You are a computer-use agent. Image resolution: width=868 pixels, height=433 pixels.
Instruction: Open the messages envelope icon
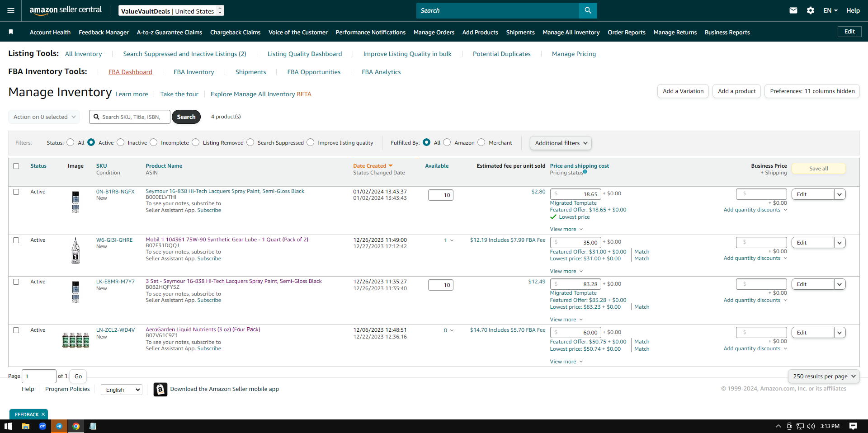793,10
